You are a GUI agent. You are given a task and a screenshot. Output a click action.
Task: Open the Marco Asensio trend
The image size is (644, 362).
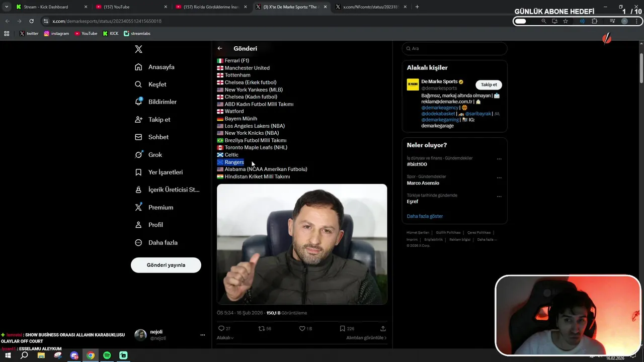click(x=423, y=183)
